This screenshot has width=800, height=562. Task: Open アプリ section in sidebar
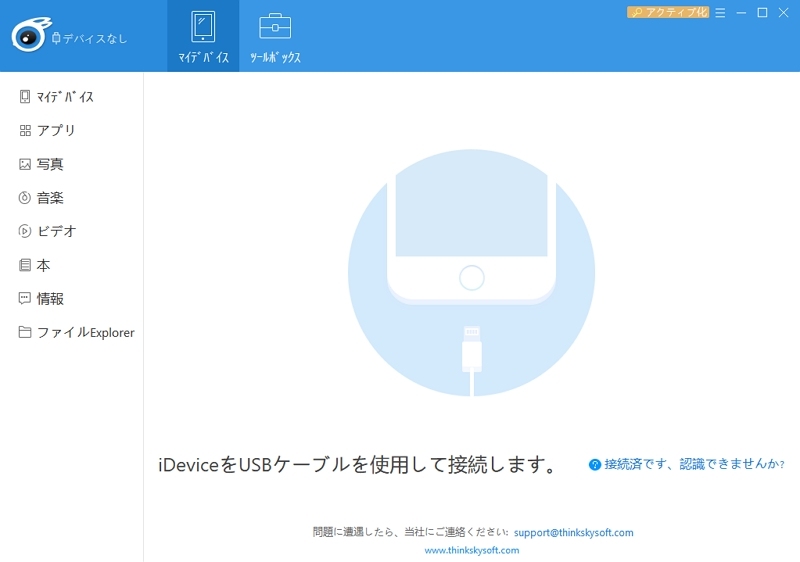click(56, 130)
